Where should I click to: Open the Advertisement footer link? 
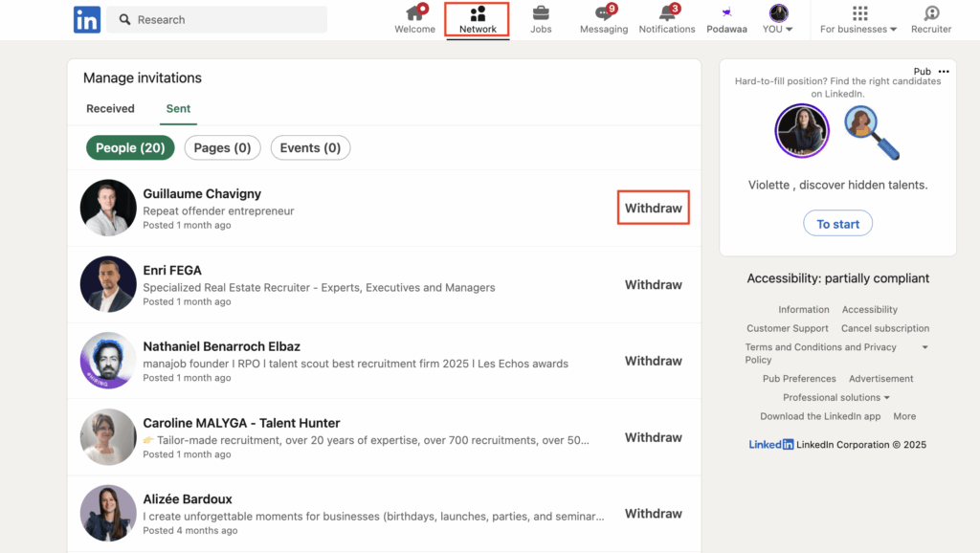pyautogui.click(x=880, y=379)
